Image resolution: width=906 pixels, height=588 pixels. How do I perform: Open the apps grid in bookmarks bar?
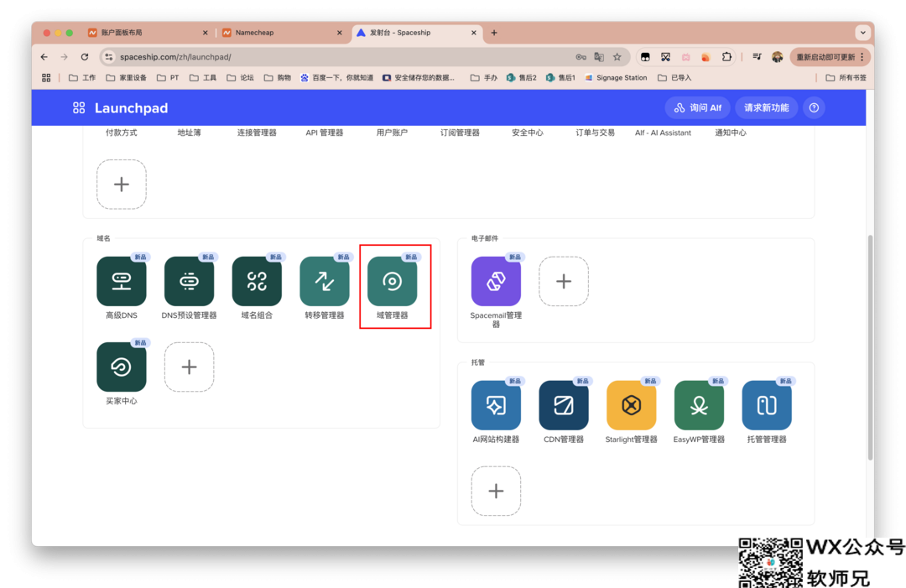click(x=46, y=78)
